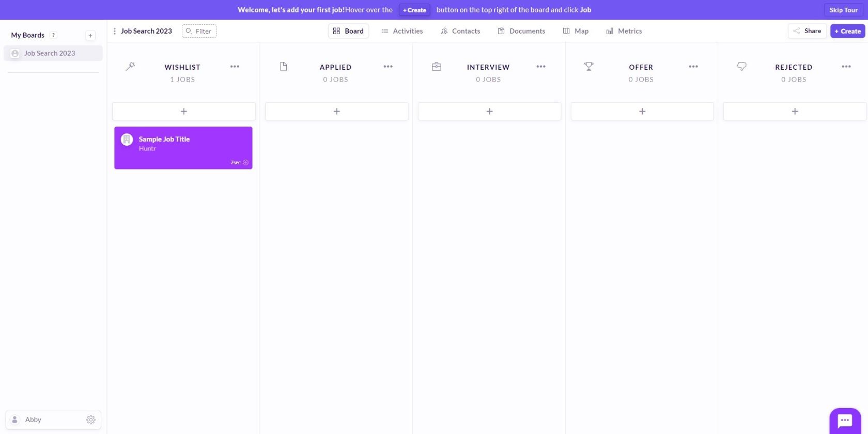868x434 pixels.
Task: Open Rejected column three-dot menu
Action: tap(846, 67)
